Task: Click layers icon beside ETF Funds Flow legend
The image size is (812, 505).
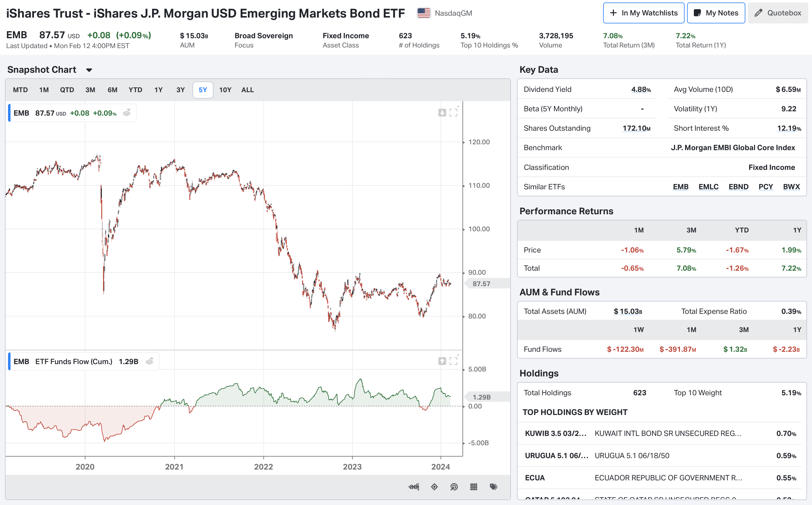Action: tap(150, 361)
